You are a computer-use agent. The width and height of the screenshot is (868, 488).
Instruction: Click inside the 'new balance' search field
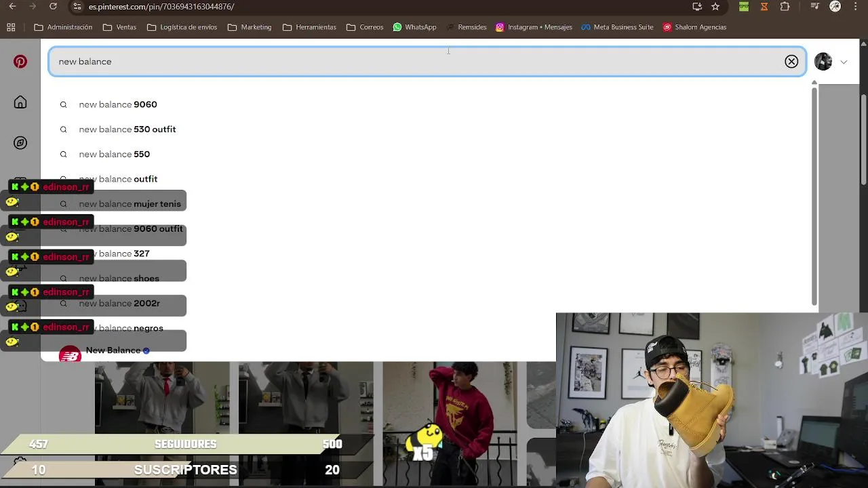427,62
